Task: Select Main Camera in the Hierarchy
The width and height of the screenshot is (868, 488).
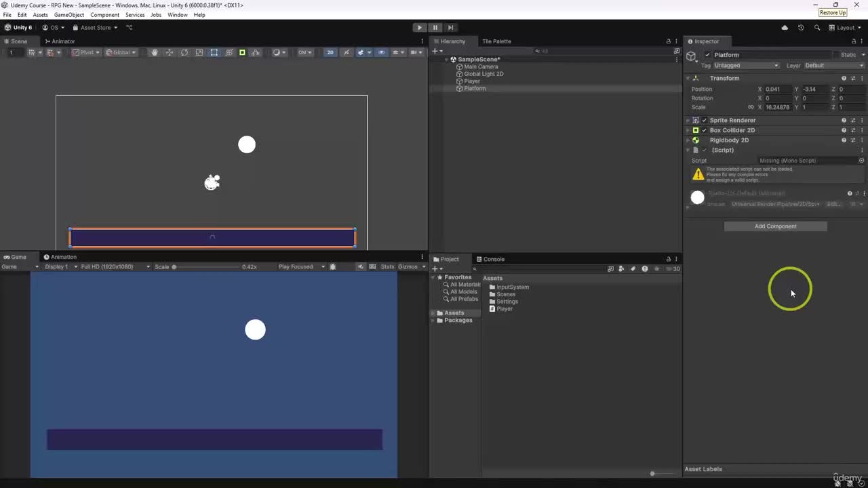Action: tap(481, 67)
